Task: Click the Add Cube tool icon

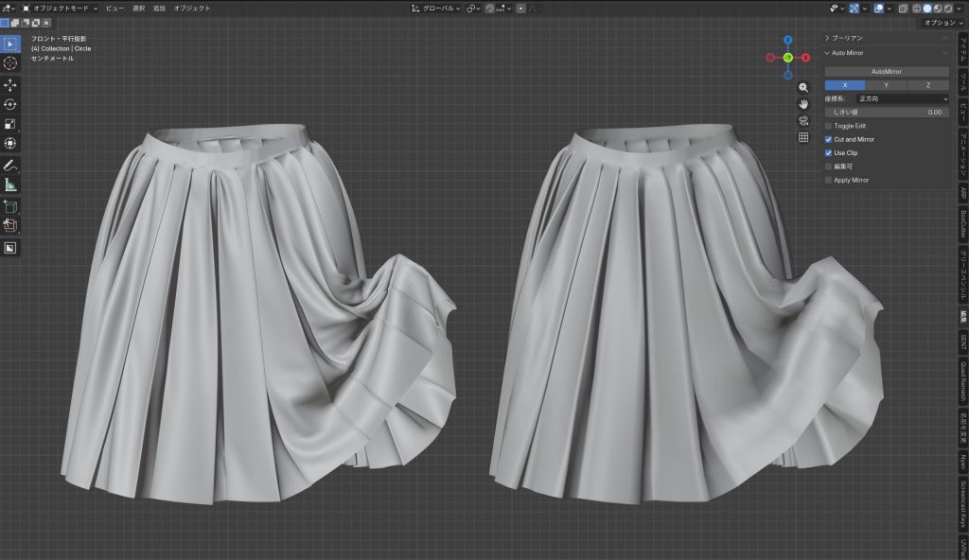Action: tap(10, 205)
